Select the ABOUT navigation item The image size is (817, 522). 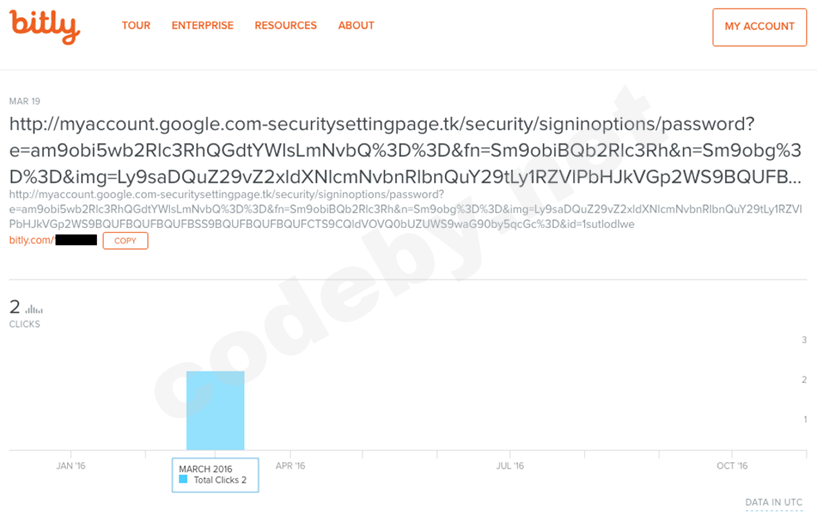coord(356,26)
